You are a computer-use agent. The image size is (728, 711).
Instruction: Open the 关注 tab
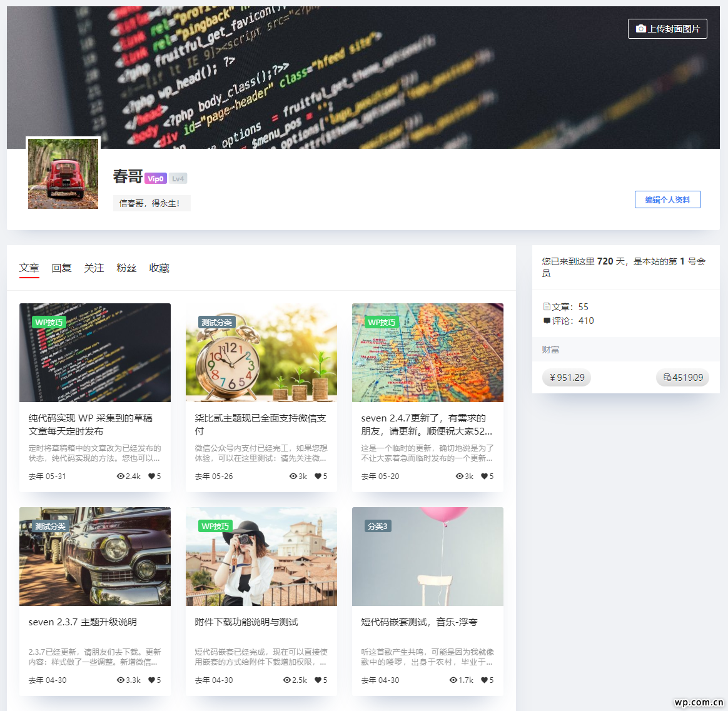tap(94, 268)
